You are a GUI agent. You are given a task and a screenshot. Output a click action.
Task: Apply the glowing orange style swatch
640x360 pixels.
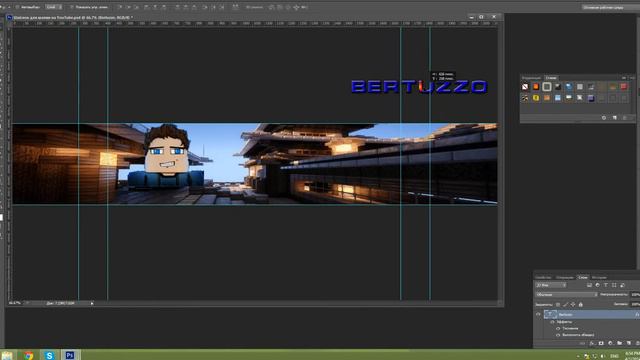(x=536, y=87)
